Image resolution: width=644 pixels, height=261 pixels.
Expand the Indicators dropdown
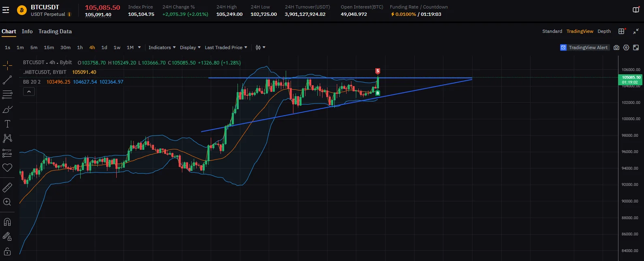[x=162, y=47]
